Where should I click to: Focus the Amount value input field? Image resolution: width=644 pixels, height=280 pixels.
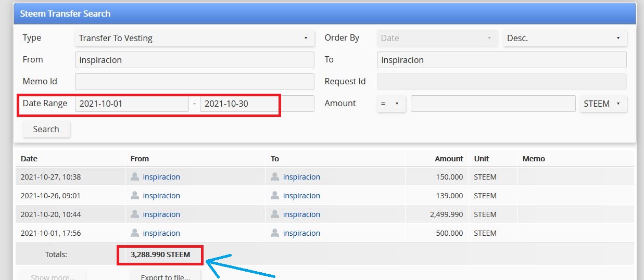(x=493, y=104)
